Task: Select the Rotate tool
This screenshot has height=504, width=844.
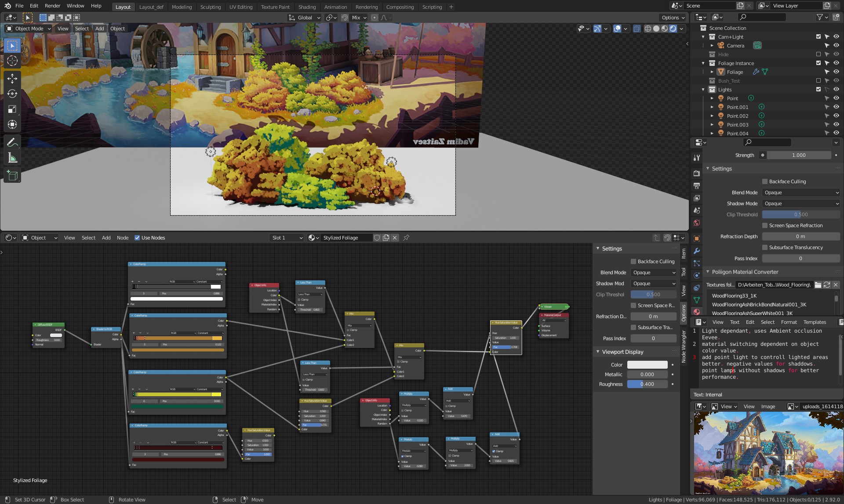Action: coord(12,94)
